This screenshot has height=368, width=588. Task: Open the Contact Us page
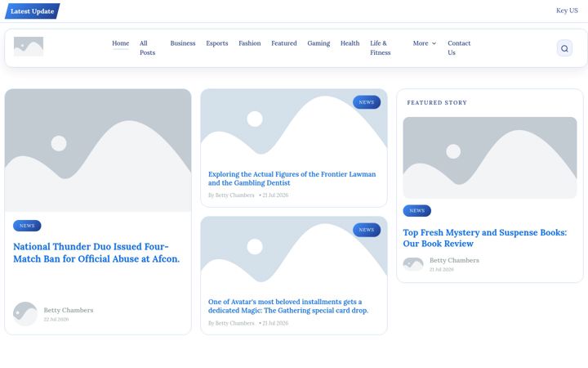coord(459,47)
